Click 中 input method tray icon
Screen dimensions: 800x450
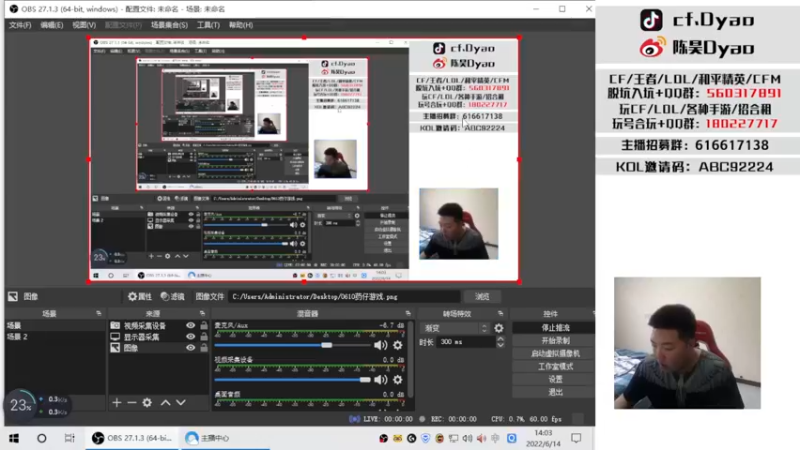click(495, 438)
